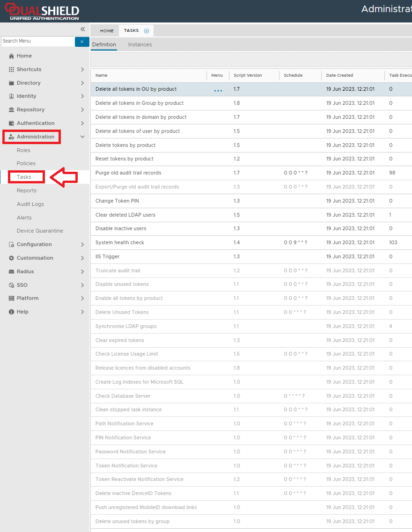412x532 pixels.
Task: Click the Search Menu input field
Action: [x=37, y=41]
